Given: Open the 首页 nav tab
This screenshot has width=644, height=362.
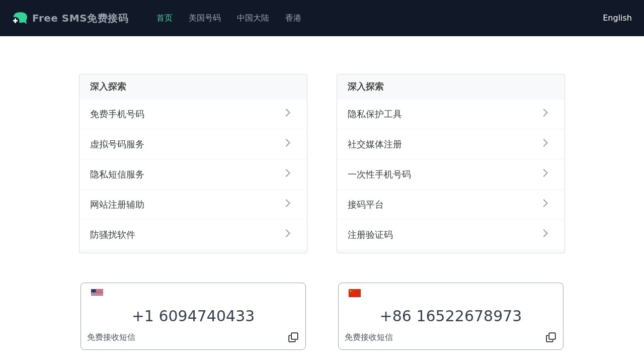Looking at the screenshot, I should coord(165,18).
